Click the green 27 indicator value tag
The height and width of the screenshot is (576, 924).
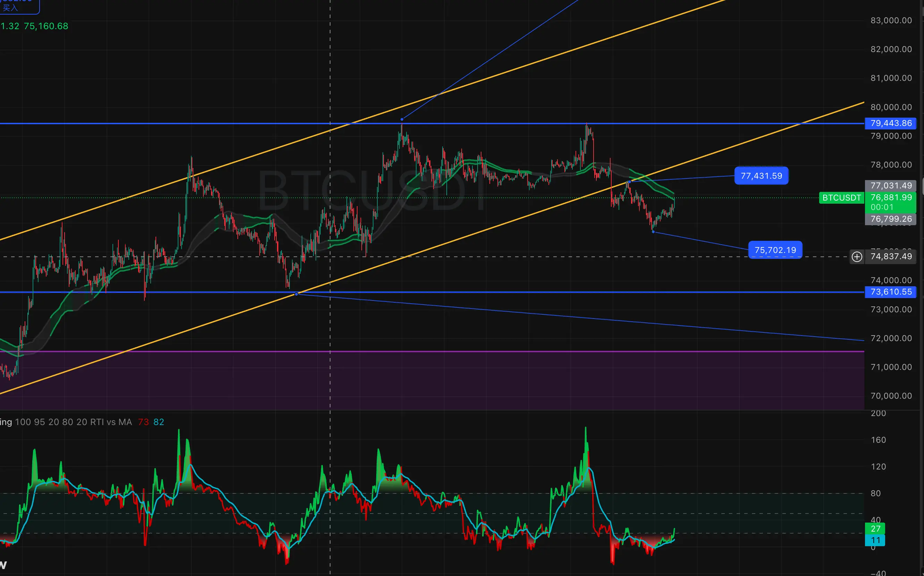(875, 529)
